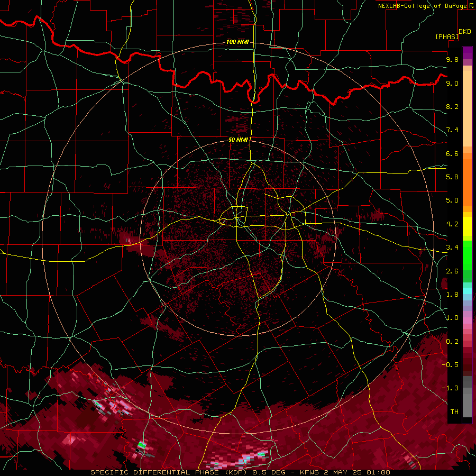Viewport: 476px width, 476px height.
Task: Click the 9.0 scale value
Action: 452,83
